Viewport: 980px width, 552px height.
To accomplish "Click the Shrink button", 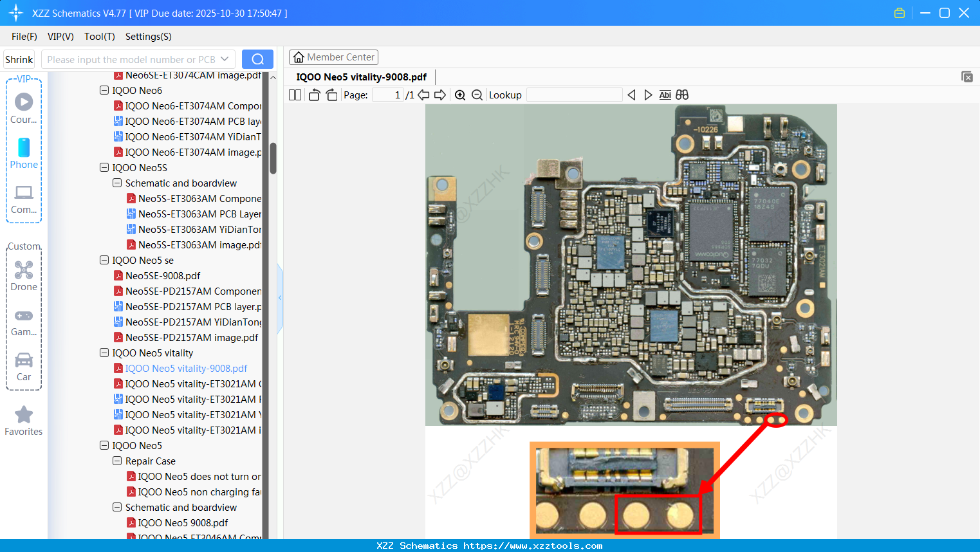I will (19, 59).
